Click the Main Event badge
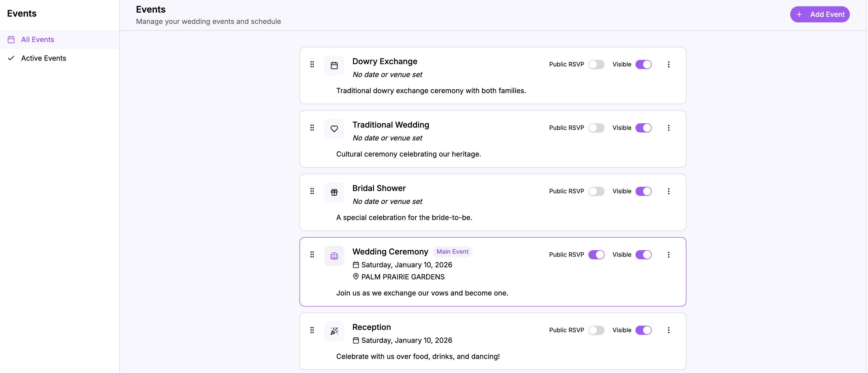 point(453,251)
